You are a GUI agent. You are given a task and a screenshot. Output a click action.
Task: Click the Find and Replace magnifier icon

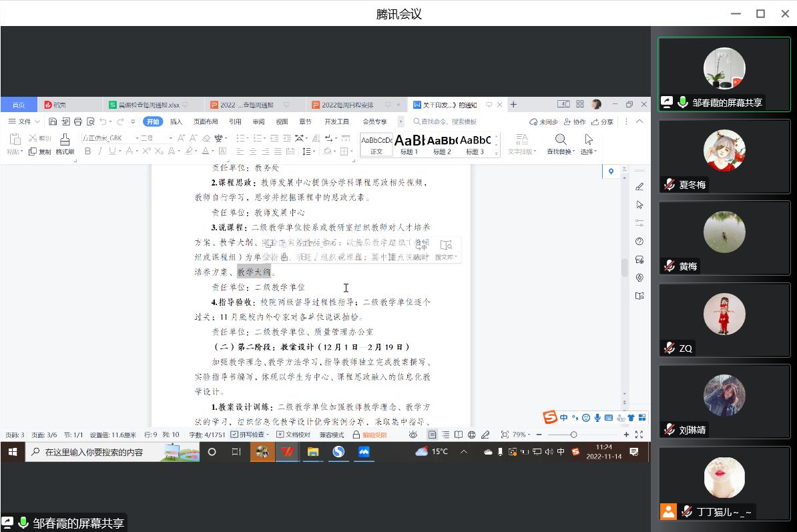coord(561,140)
